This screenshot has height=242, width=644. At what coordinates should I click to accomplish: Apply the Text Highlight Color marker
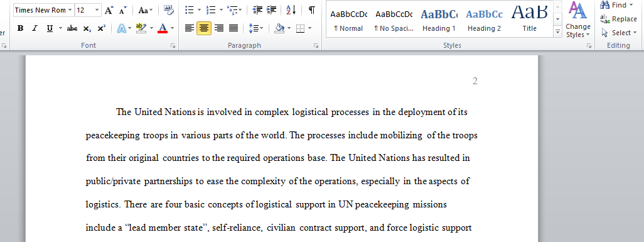(141, 28)
